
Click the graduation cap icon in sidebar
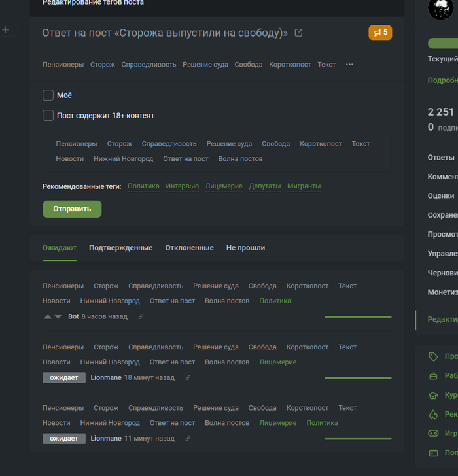(432, 395)
